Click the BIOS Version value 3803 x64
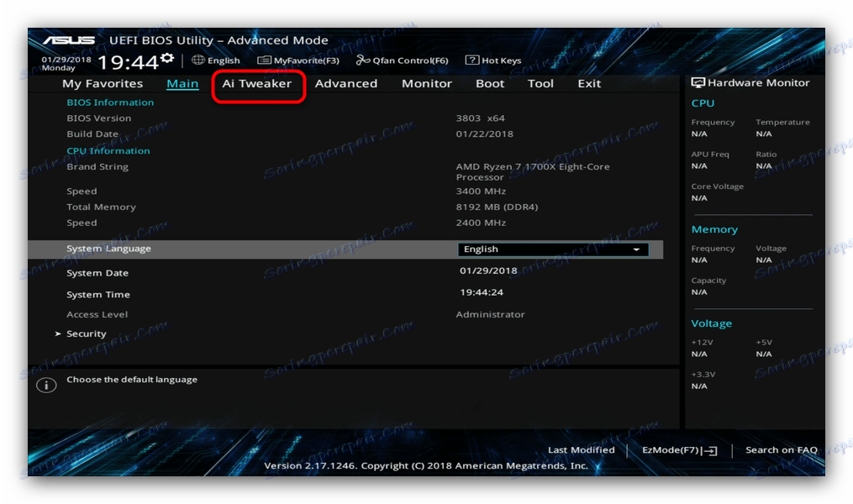The image size is (853, 504). 481,118
